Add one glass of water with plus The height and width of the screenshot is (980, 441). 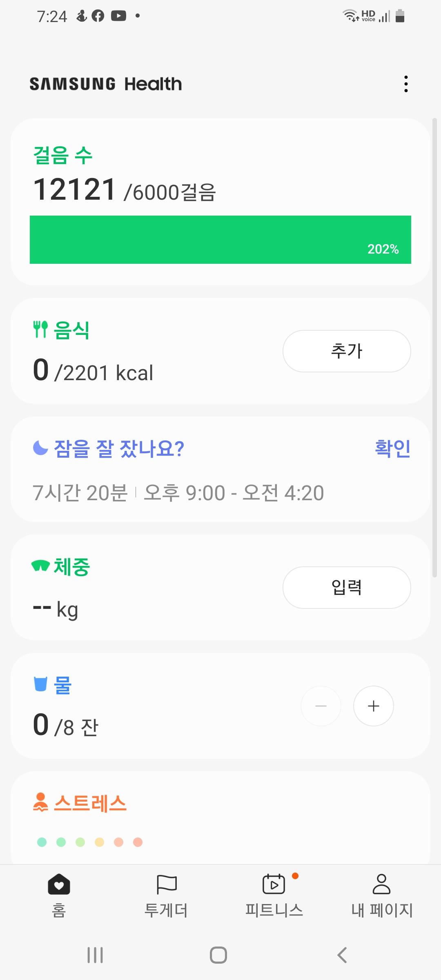[x=373, y=706]
